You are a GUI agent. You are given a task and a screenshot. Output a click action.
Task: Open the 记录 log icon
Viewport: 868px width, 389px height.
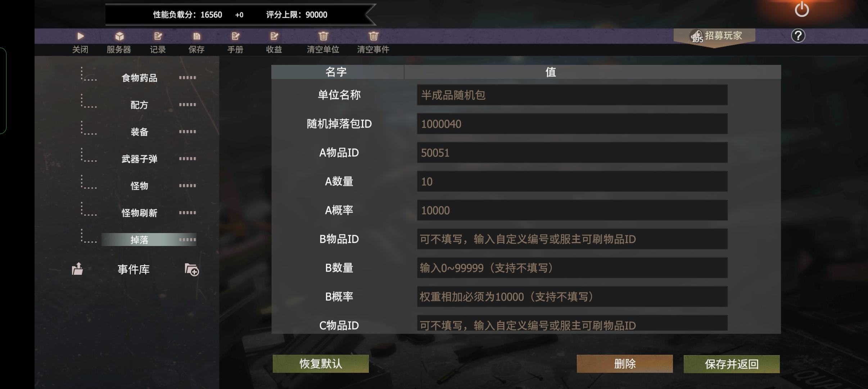click(x=158, y=36)
